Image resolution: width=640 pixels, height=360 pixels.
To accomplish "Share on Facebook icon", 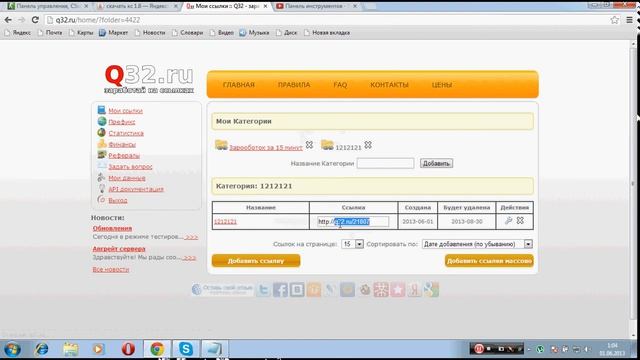I will pos(280,290).
